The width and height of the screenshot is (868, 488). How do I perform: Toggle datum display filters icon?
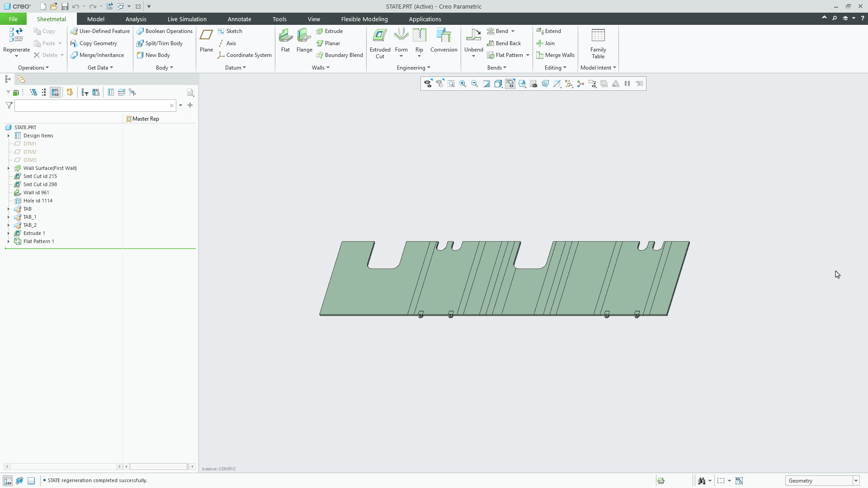click(569, 84)
